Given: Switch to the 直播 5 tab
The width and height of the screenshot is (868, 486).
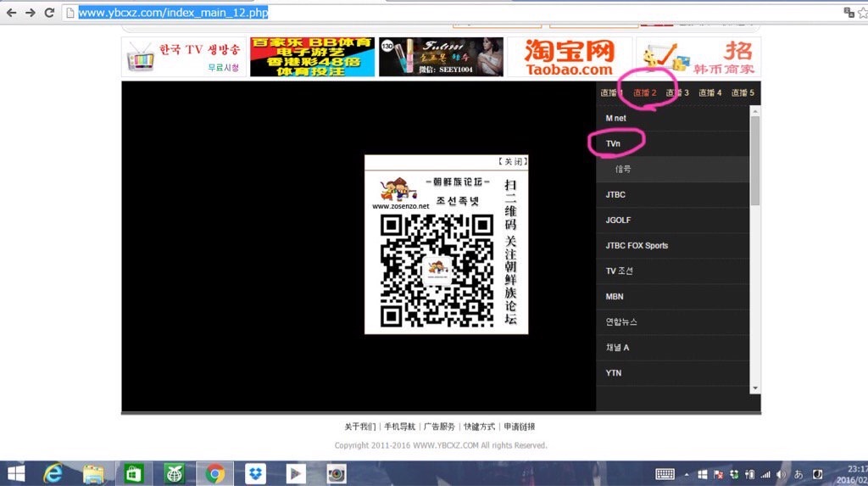Looking at the screenshot, I should [x=743, y=92].
